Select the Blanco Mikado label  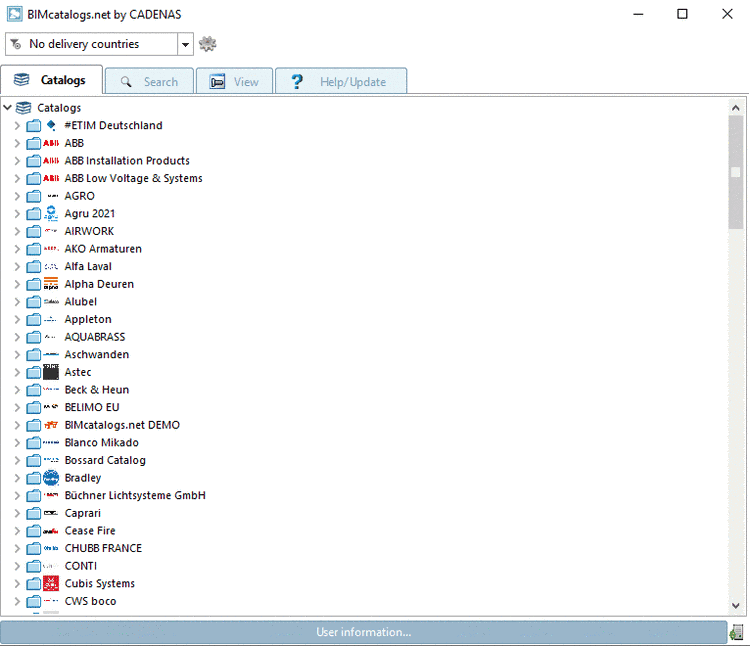[101, 443]
